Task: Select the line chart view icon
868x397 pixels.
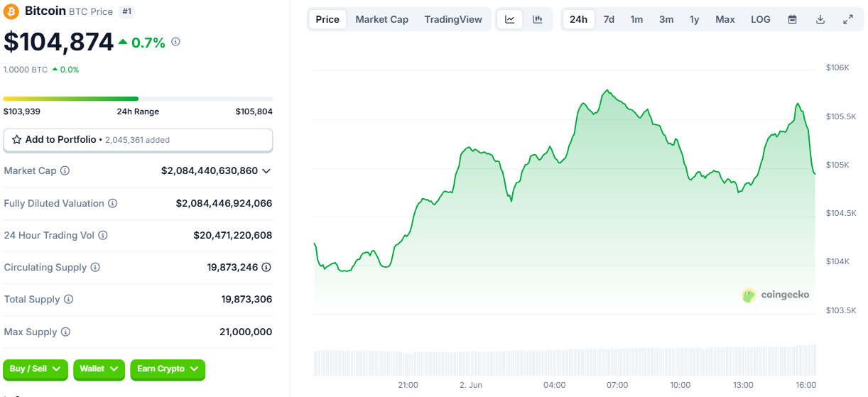Action: pos(509,19)
